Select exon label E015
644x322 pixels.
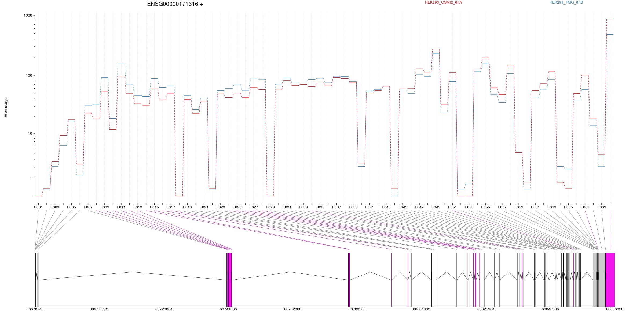(154, 207)
